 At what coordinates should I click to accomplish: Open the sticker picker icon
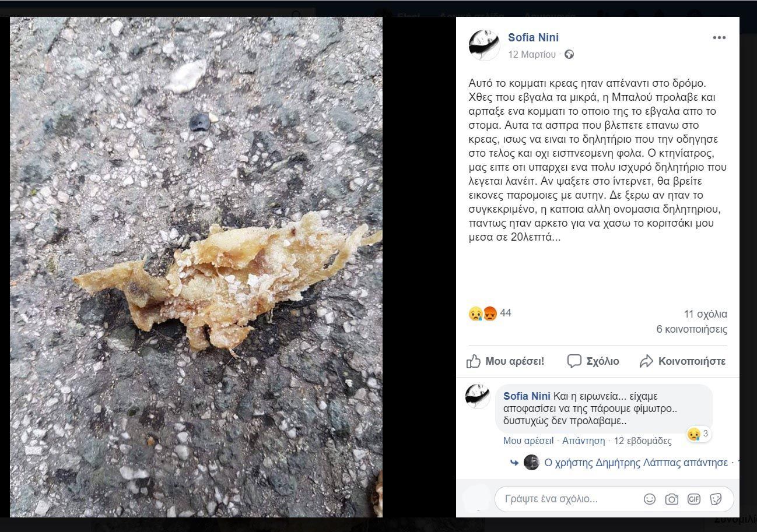pos(716,499)
